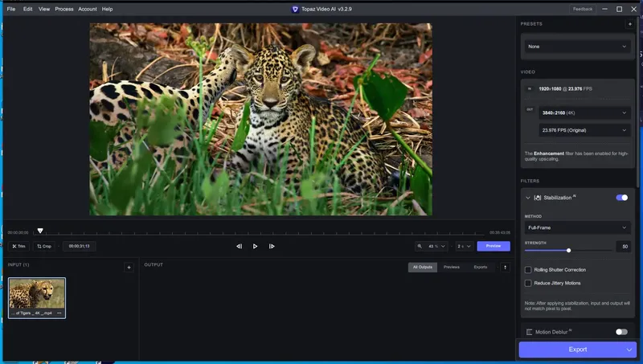Screen dimensions: 643x364
Task: Select the Previews tab
Action: 452,268
